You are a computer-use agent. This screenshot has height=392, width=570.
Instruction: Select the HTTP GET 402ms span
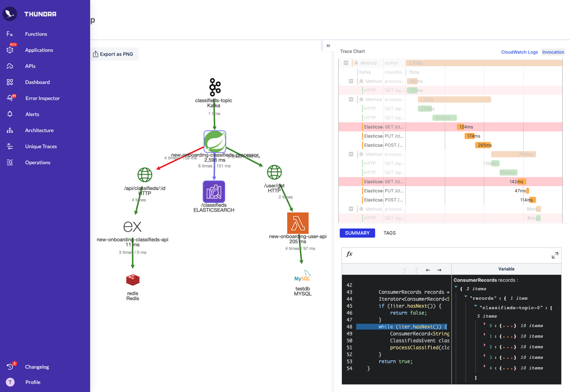coord(444,118)
